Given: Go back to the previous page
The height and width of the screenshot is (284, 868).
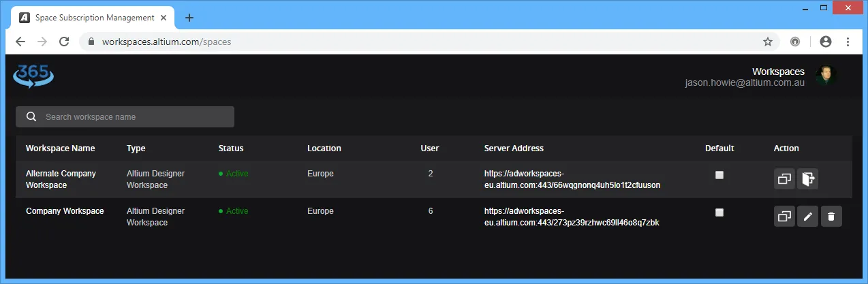Looking at the screenshot, I should (x=20, y=42).
